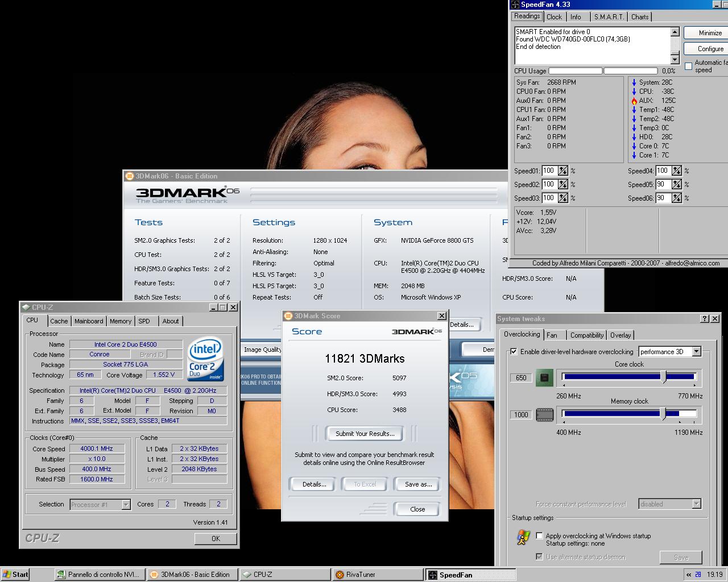Expand hidden system tray icons
The width and height of the screenshot is (728, 582).
[689, 575]
